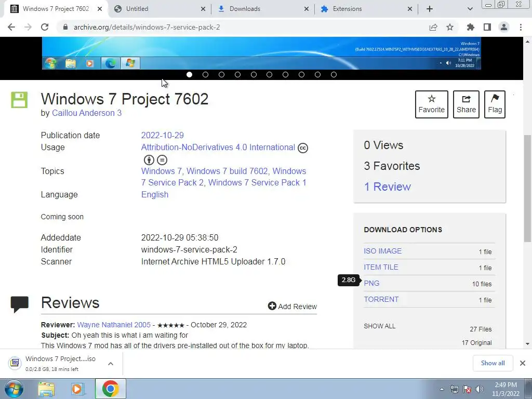Open the PNG download option
The height and width of the screenshot is (399, 532).
click(371, 283)
